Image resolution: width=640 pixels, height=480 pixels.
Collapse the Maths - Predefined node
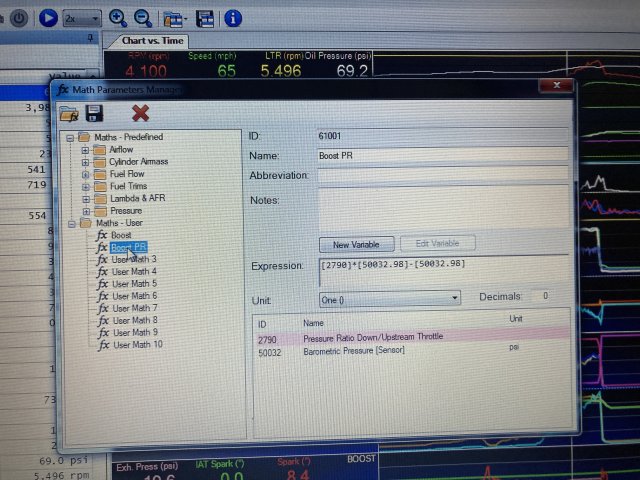(70, 137)
